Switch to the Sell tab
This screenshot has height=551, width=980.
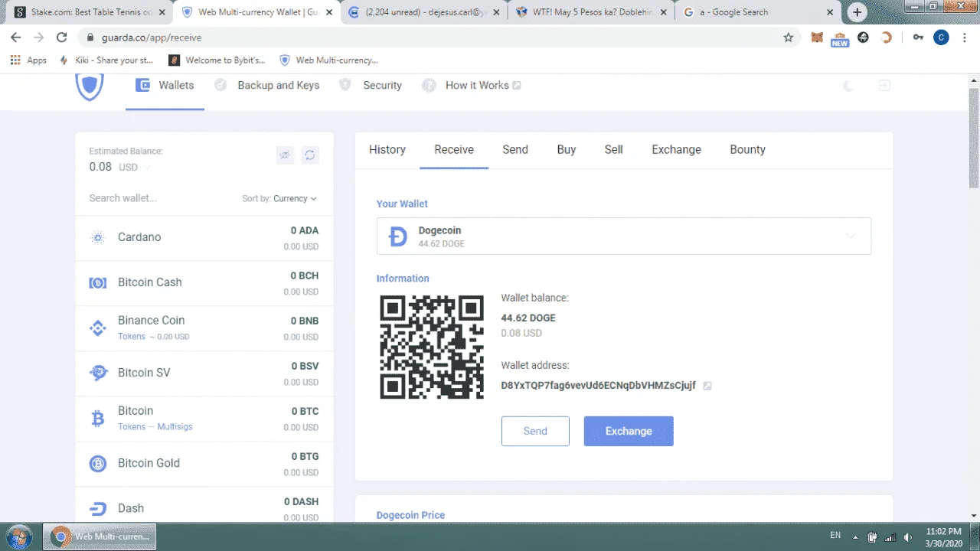614,149
